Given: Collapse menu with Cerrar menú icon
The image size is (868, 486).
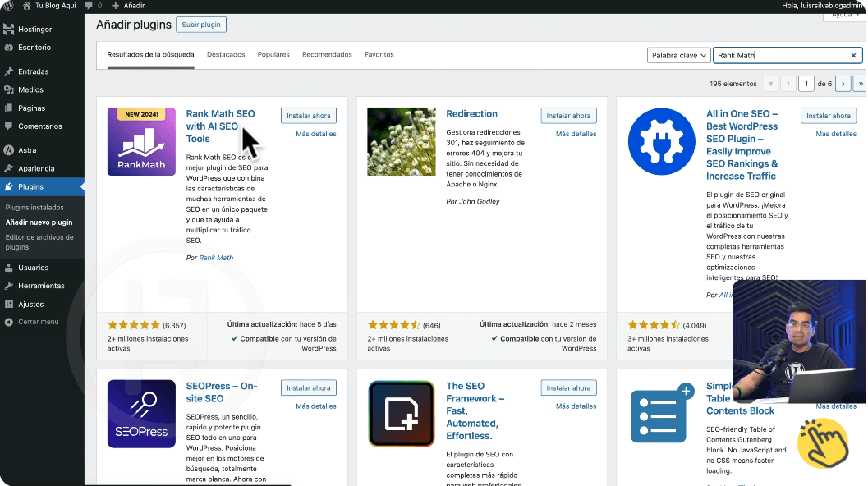Looking at the screenshot, I should [x=8, y=322].
